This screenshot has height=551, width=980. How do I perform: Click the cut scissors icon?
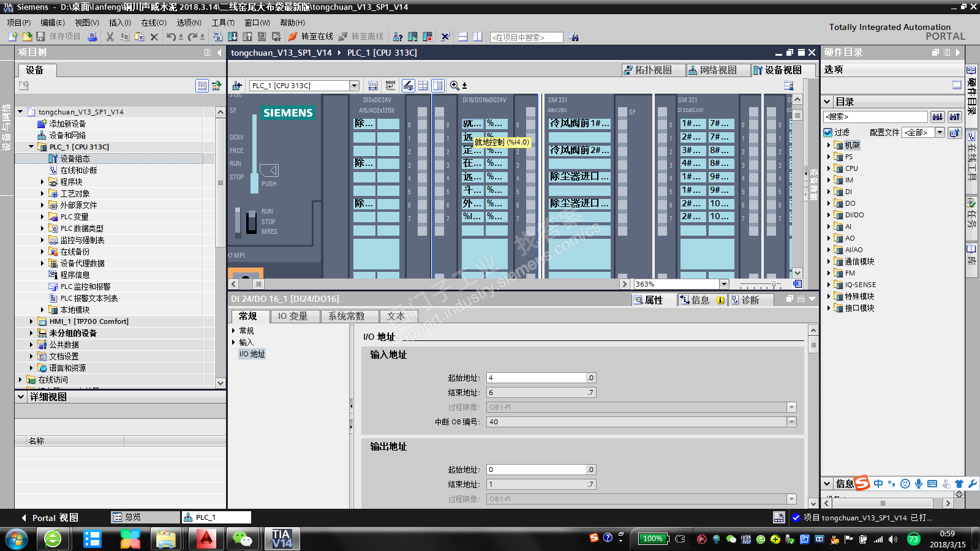point(110,37)
